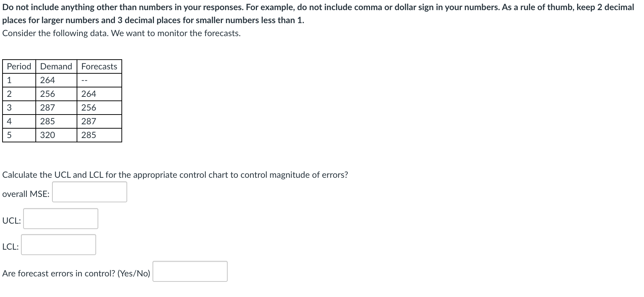Screen dimensions: 644x297
Task: Click the UCL input field
Action: pos(60,219)
